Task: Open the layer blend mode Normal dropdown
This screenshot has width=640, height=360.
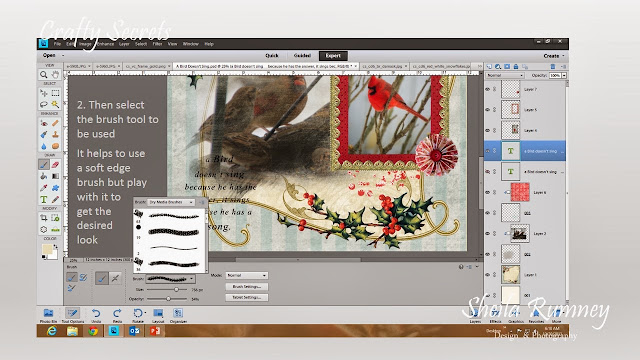Action: coord(504,76)
